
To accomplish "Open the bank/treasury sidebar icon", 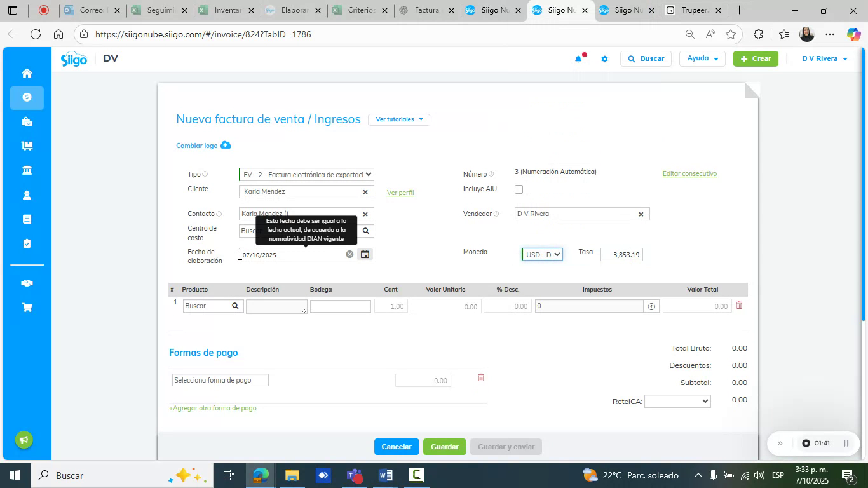I will click(27, 170).
